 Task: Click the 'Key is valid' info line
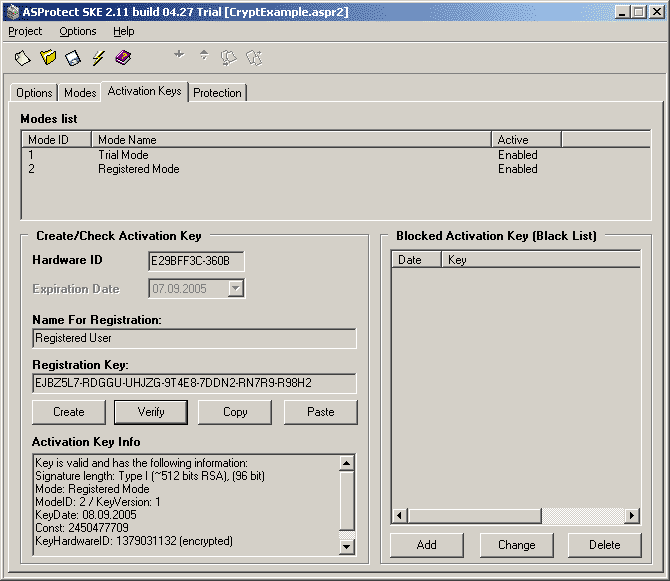pyautogui.click(x=141, y=463)
